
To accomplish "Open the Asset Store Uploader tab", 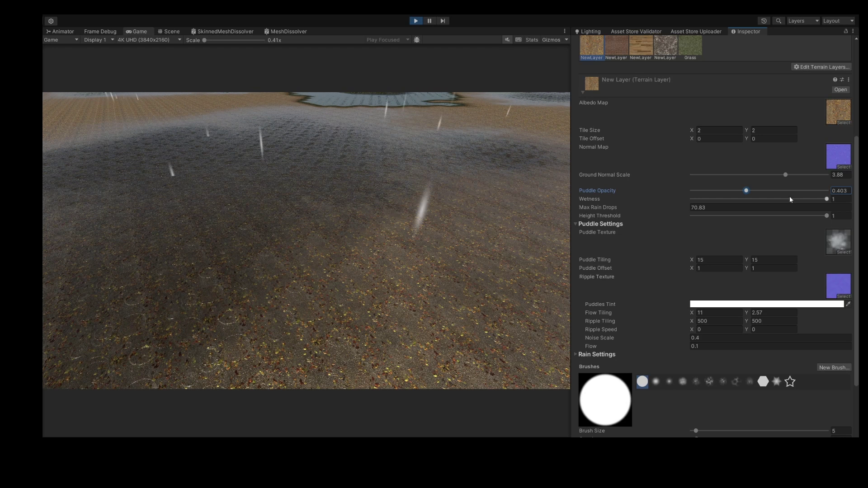I will [696, 32].
